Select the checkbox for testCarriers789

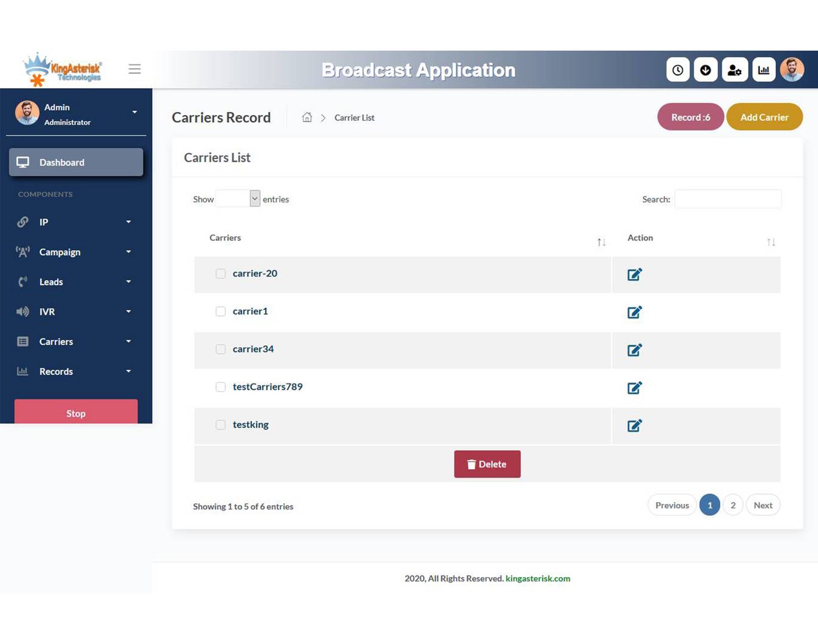click(220, 386)
